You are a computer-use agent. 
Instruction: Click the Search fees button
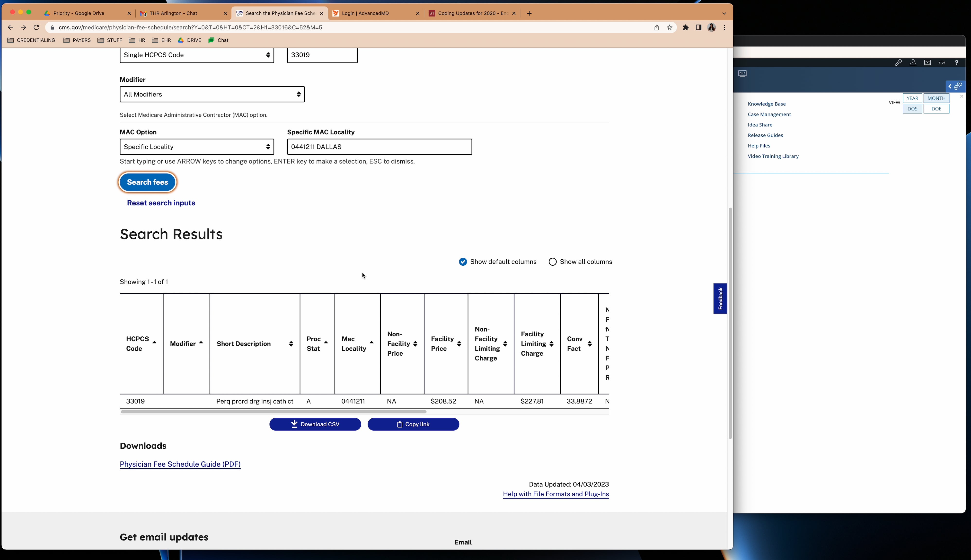tap(147, 182)
